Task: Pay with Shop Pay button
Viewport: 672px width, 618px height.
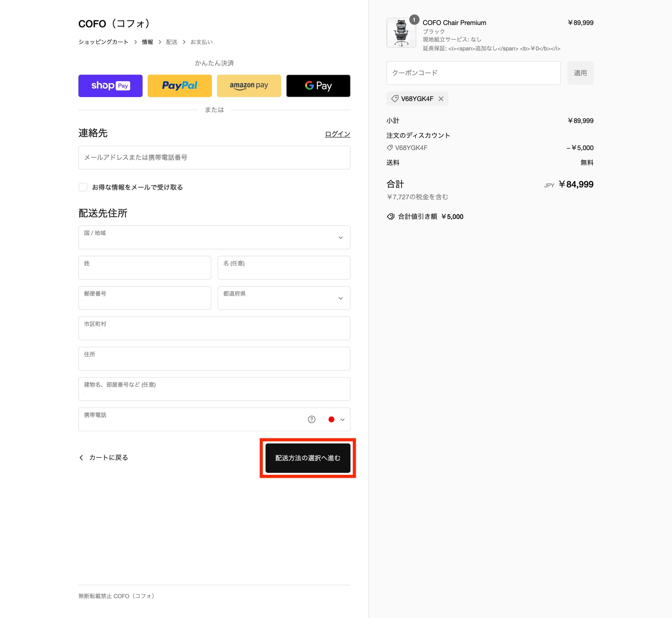Action: (110, 86)
